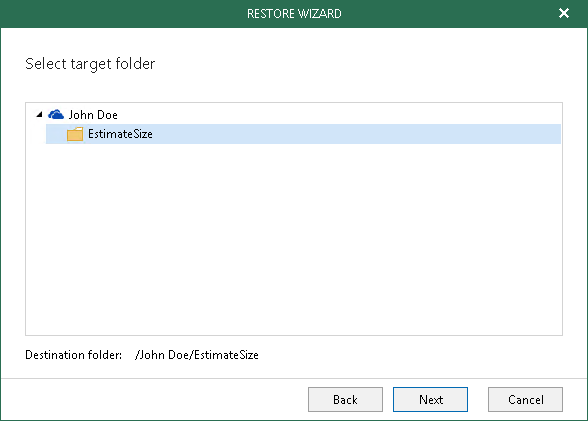Screen dimensions: 588x421
Task: Click the Destination folder: label
Action: point(74,355)
